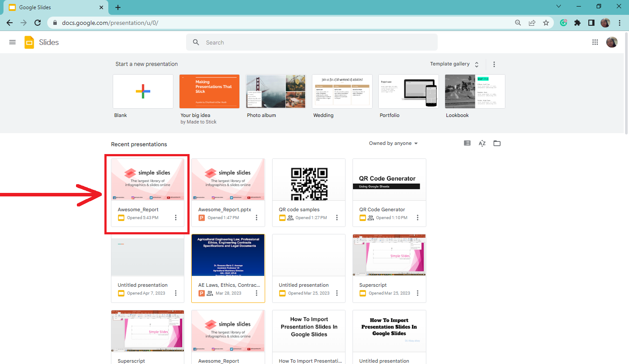Screen dimensions: 629x364
Task: Open more actions for Awesome_Report.pptx
Action: click(x=256, y=217)
